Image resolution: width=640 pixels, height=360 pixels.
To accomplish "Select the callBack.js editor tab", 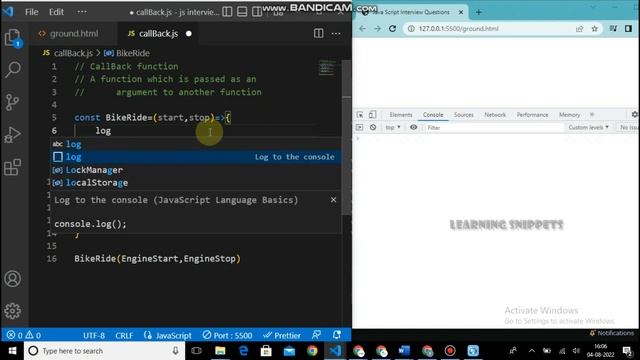I will (158, 33).
